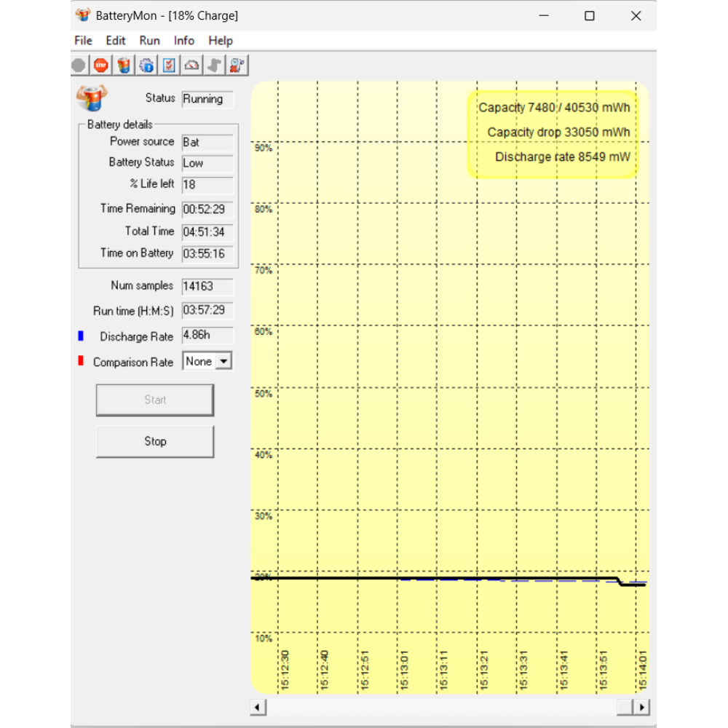Image resolution: width=728 pixels, height=728 pixels.
Task: Open the Run menu
Action: point(149,41)
